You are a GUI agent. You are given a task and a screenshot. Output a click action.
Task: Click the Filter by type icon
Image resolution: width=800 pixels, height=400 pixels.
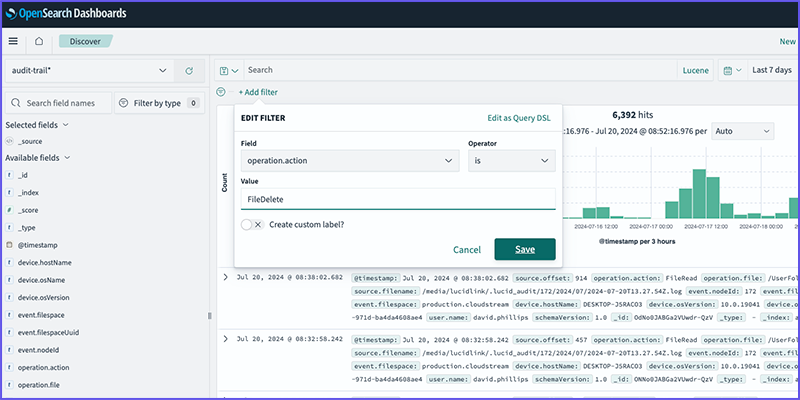click(x=123, y=103)
